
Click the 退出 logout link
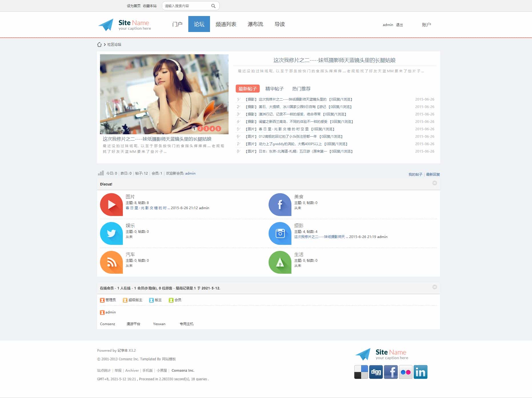click(399, 25)
